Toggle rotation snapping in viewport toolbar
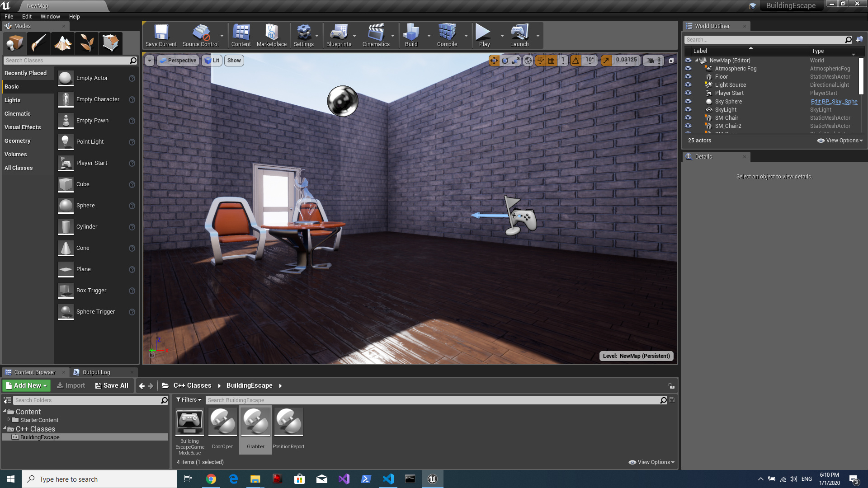Image resolution: width=868 pixels, height=488 pixels. tap(576, 61)
